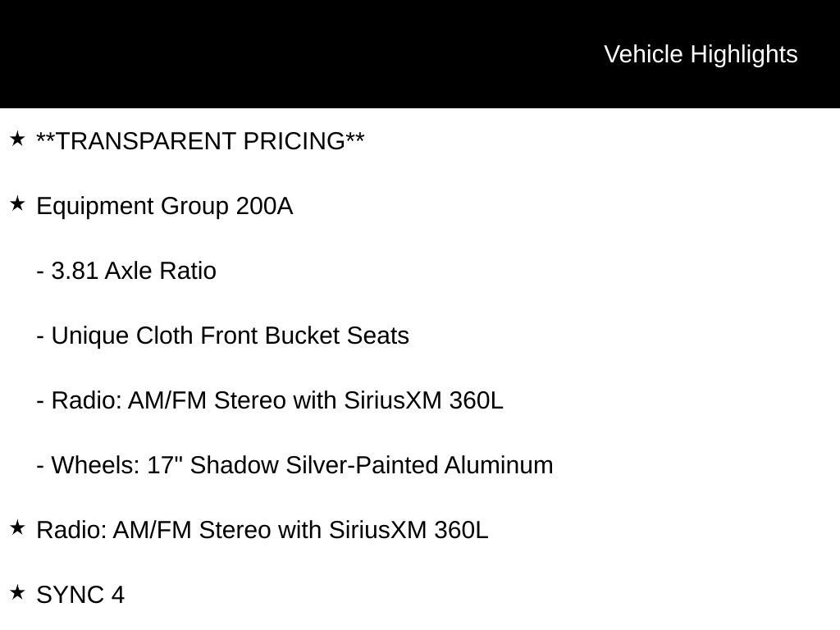Select the SYNC 4 highlight text
The width and height of the screenshot is (840, 630).
[80, 595]
